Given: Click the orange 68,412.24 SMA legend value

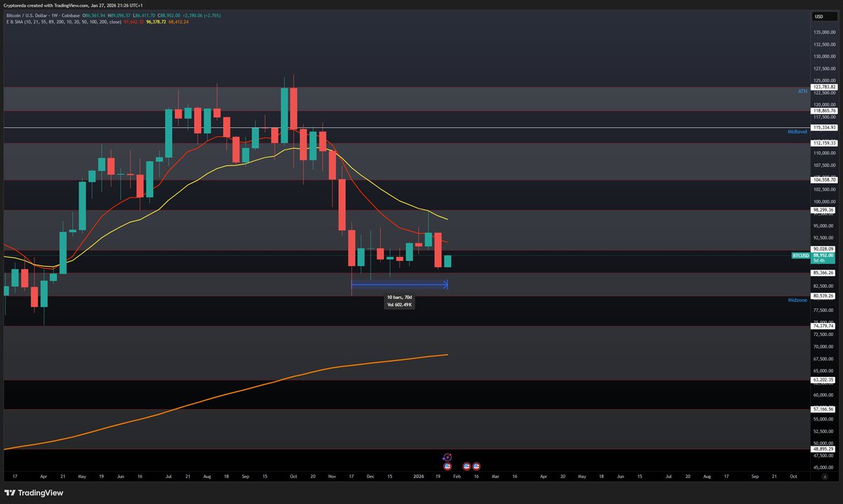Looking at the screenshot, I should [178, 22].
